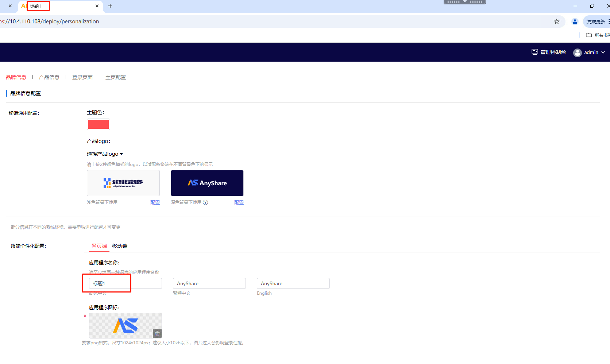Switch to the 主页配置 tab

tap(116, 77)
